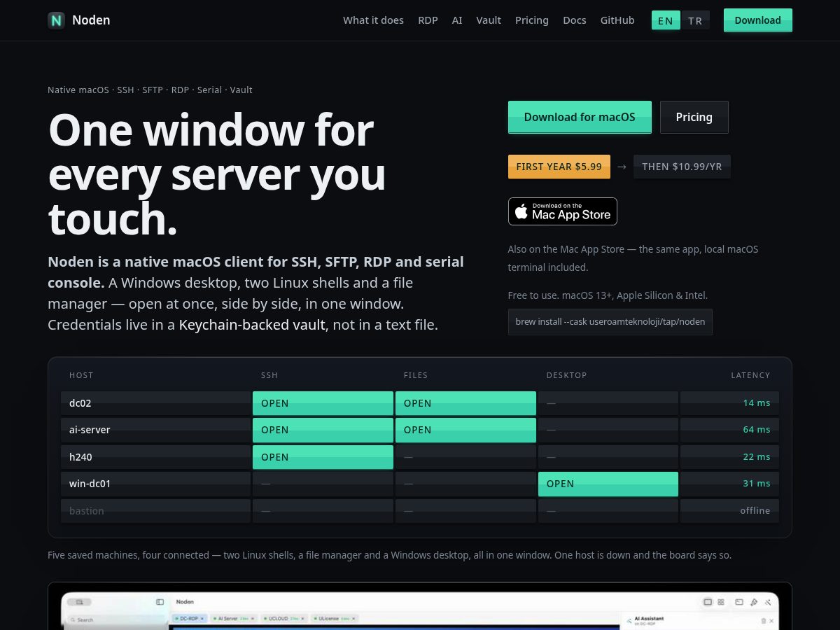The image size is (840, 630).
Task: Open the What it does nav item
Action: [373, 20]
